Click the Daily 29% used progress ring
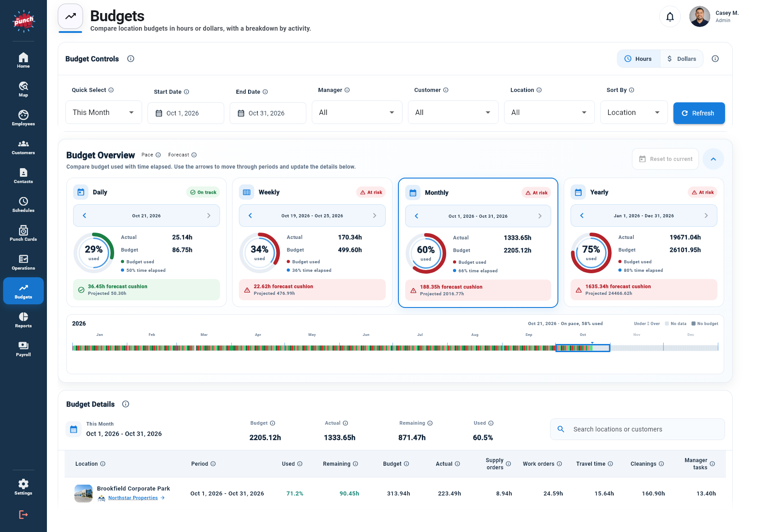This screenshot has height=532, width=758. click(94, 252)
